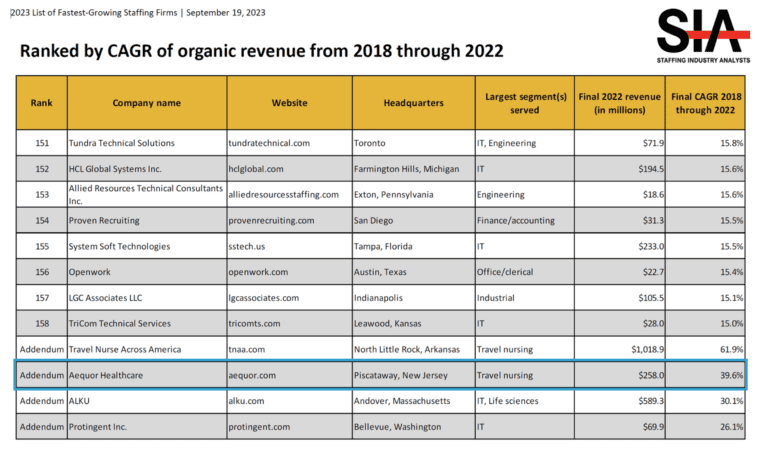The height and width of the screenshot is (457, 768).
Task: Click the revenue value '$71.9'
Action: 653,143
